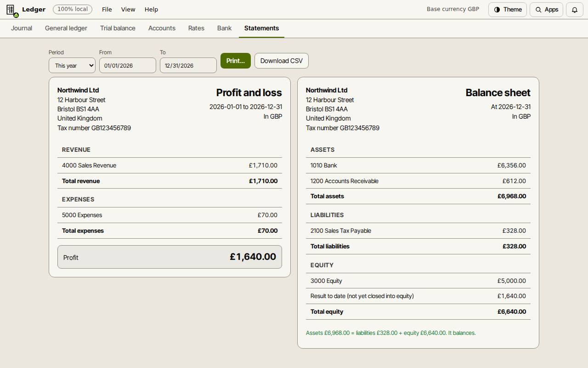Click the Total expenses line
This screenshot has height=368, width=588.
(x=170, y=231)
